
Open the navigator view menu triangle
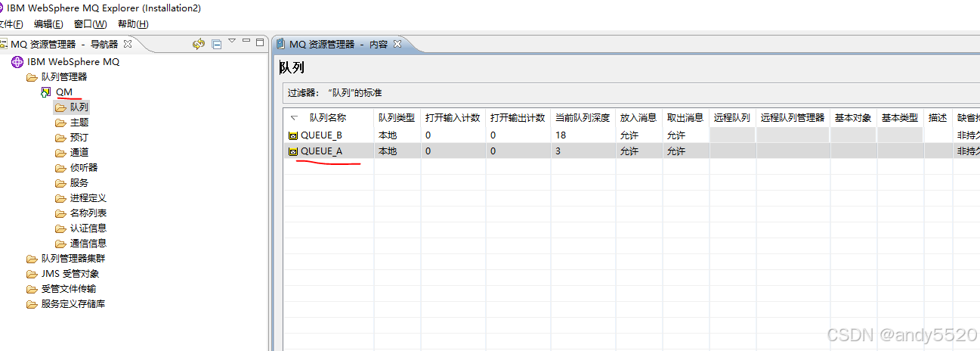pyautogui.click(x=232, y=41)
